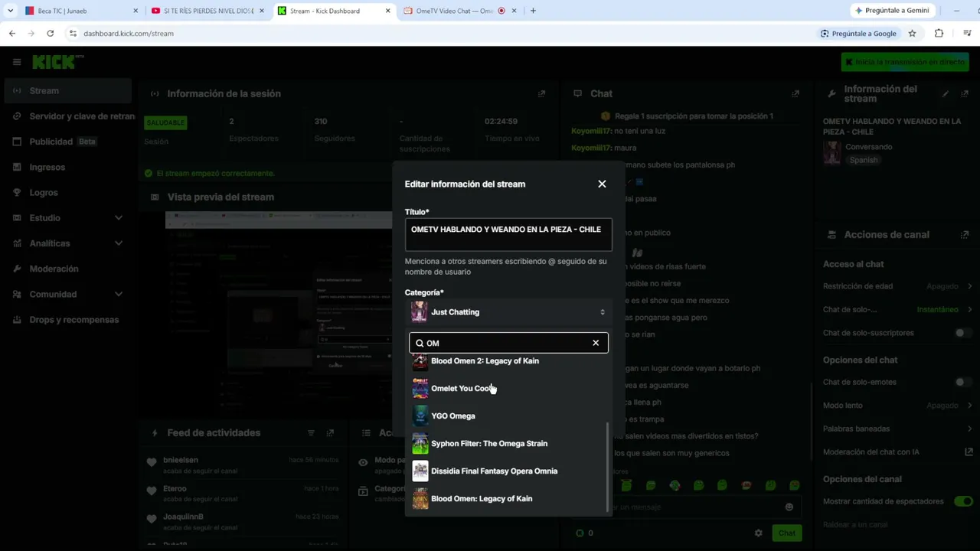Open the emoji picker in chat input

[x=789, y=507]
